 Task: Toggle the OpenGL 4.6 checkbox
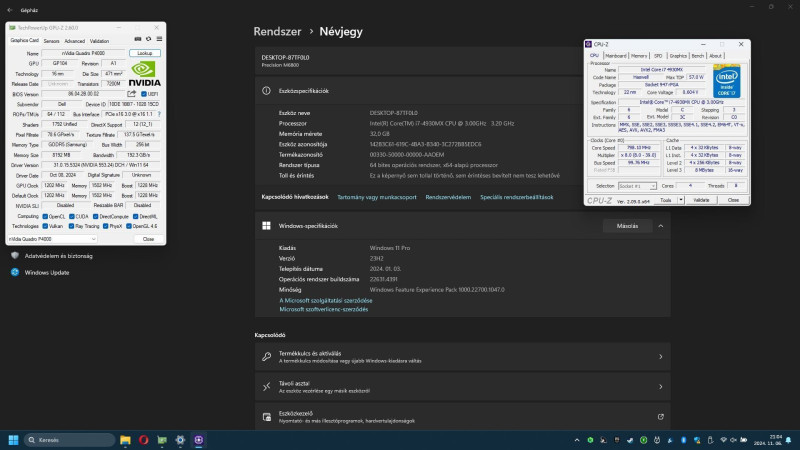click(129, 226)
